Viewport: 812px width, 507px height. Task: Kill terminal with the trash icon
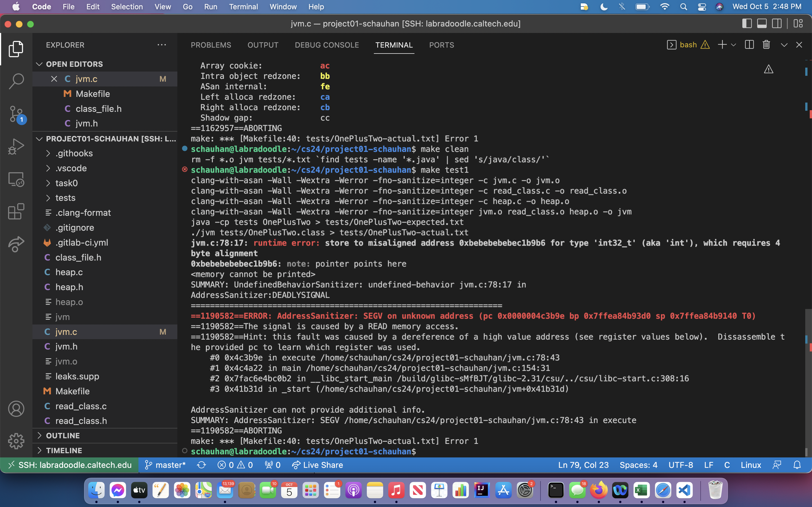pyautogui.click(x=766, y=45)
